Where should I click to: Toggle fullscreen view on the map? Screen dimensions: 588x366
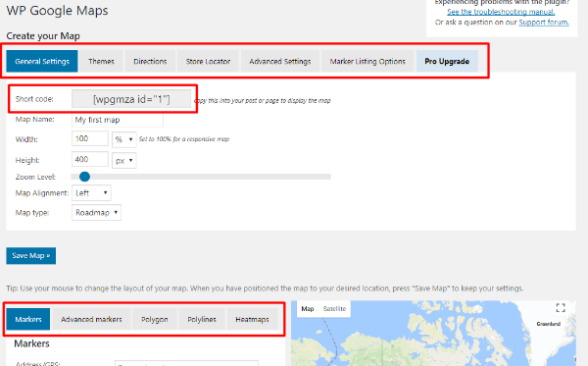pyautogui.click(x=561, y=308)
